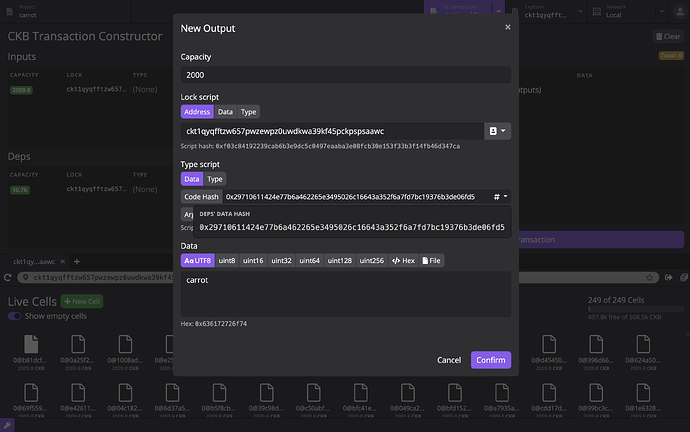
Task: Select live cell 0@a7935a...
Action: (x=501, y=399)
